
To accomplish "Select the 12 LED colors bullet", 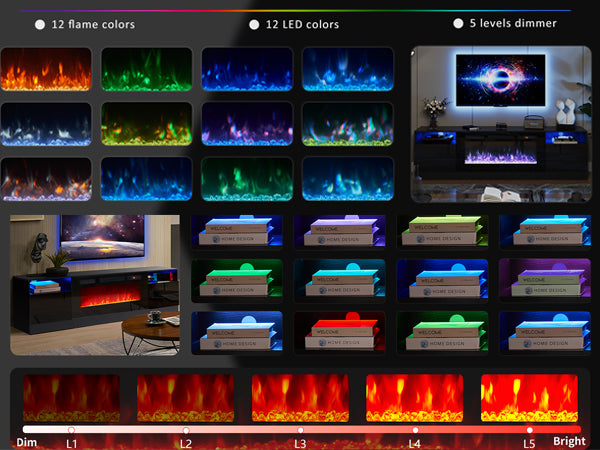I will coord(255,24).
